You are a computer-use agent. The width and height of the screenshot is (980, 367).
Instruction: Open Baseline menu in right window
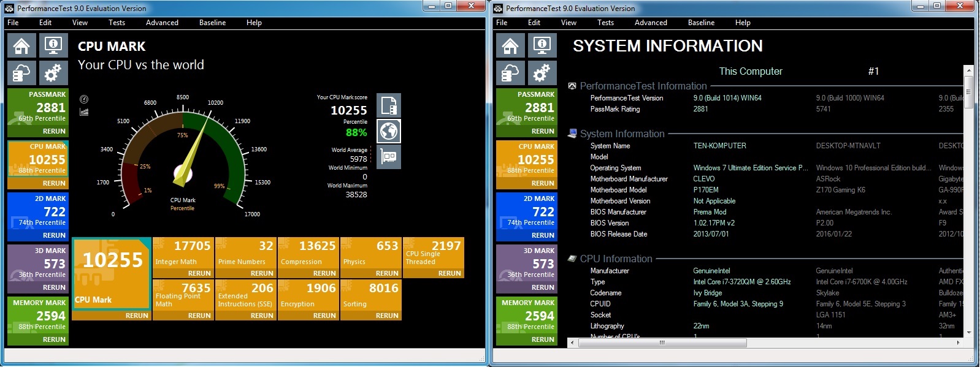pos(701,23)
